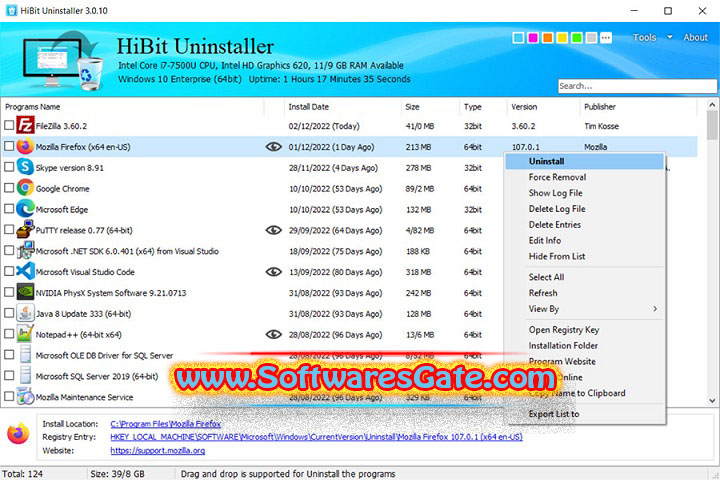
Task: Check the Java 8 Update 333 checkbox
Action: pos(9,313)
